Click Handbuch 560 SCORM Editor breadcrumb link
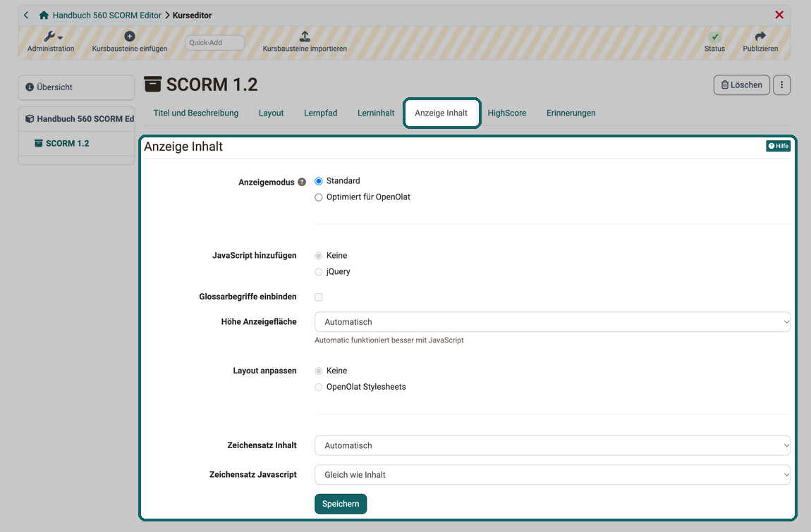811x532 pixels. (107, 16)
